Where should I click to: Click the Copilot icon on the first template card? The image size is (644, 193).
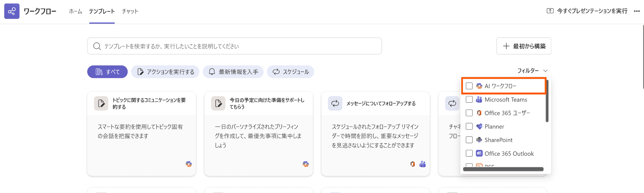click(189, 164)
